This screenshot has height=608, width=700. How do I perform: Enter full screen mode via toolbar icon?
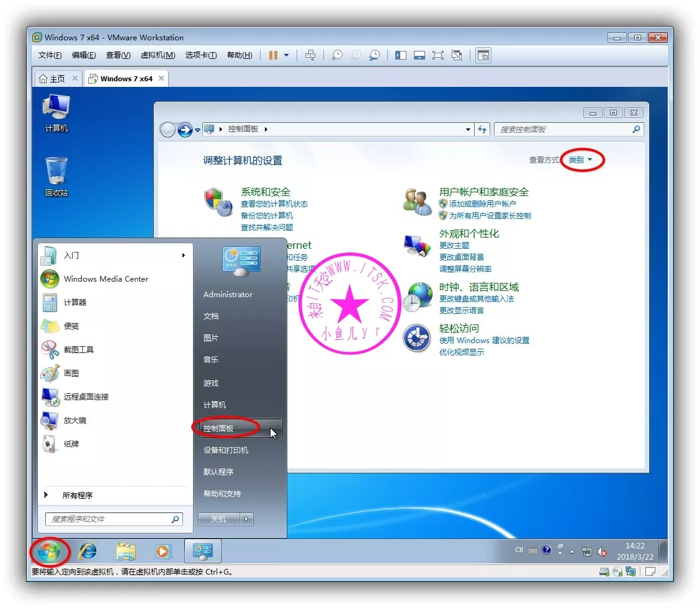click(439, 55)
